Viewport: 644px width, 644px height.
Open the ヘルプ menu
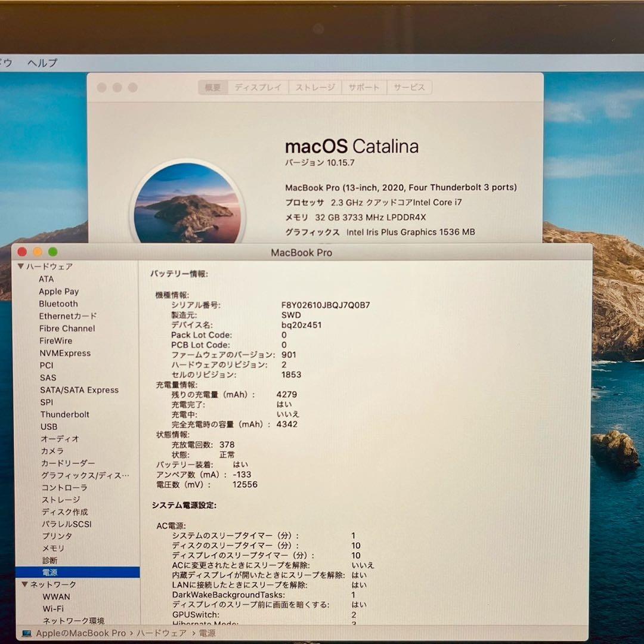coord(42,63)
